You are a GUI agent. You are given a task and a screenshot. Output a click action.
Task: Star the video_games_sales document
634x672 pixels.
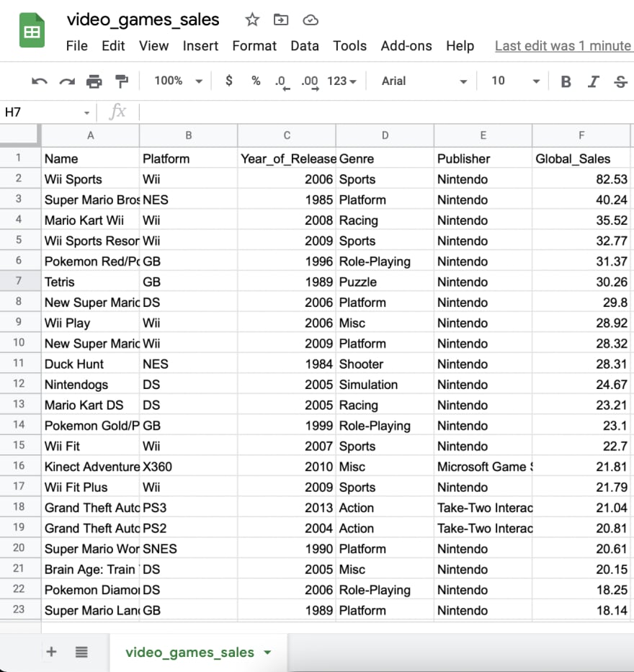[x=252, y=19]
